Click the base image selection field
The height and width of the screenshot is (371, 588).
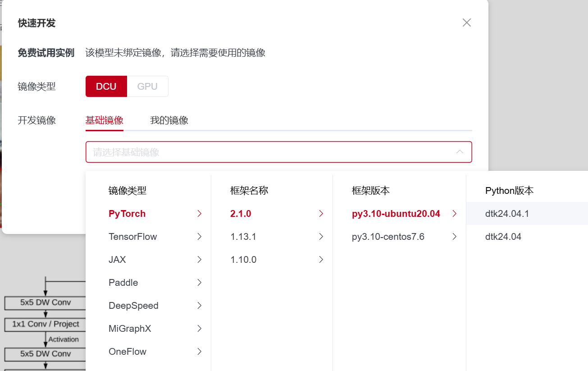coord(270,152)
